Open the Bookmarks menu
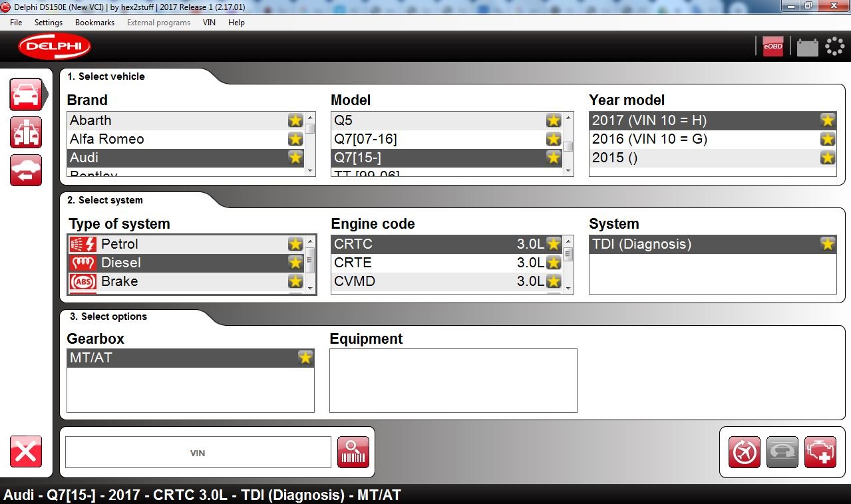The height and width of the screenshot is (504, 851). [94, 23]
